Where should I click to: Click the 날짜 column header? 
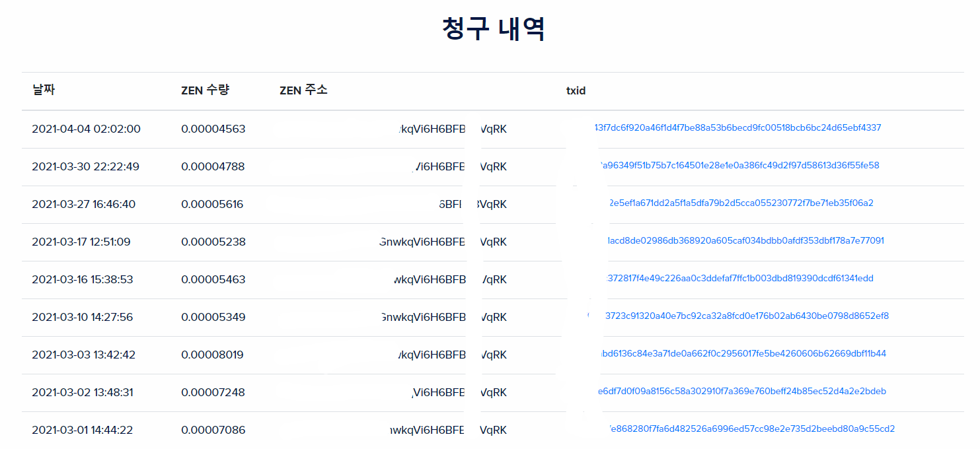pyautogui.click(x=44, y=90)
